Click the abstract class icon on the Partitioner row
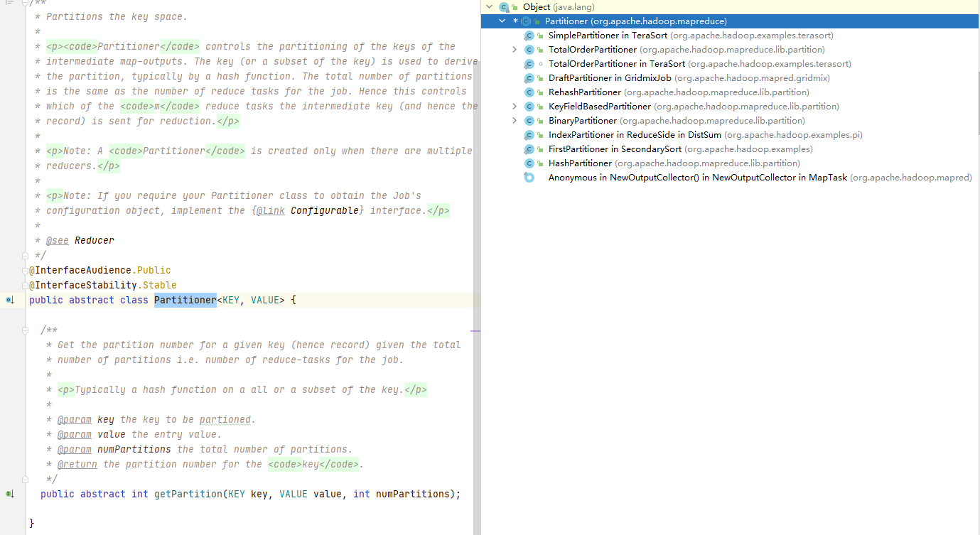Image resolution: width=980 pixels, height=535 pixels. (526, 21)
